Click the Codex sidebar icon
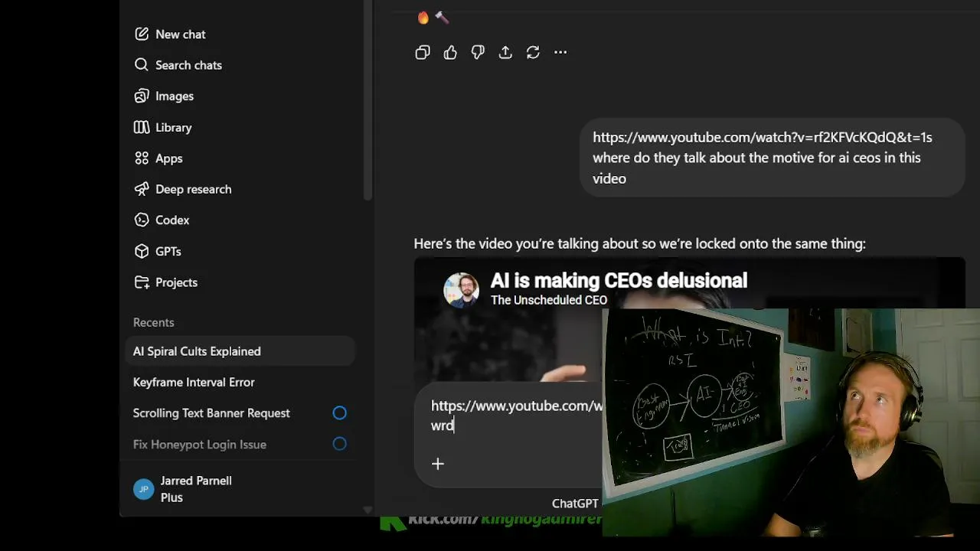This screenshot has width=980, height=551. pyautogui.click(x=142, y=220)
